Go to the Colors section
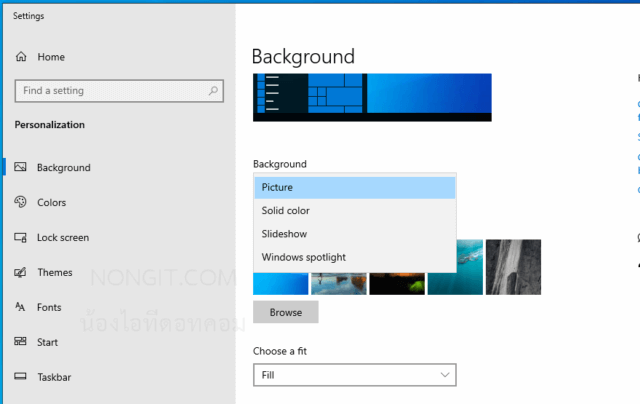 click(x=51, y=202)
